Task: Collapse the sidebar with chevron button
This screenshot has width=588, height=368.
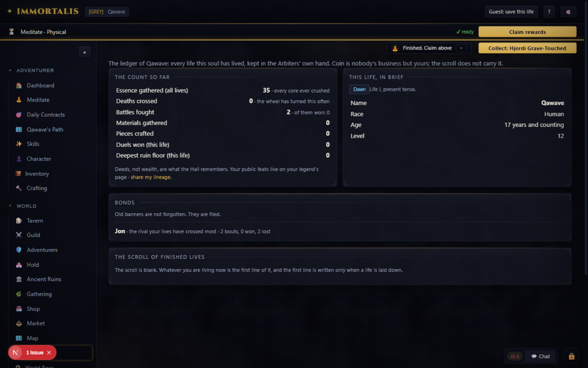Action: 85,52
